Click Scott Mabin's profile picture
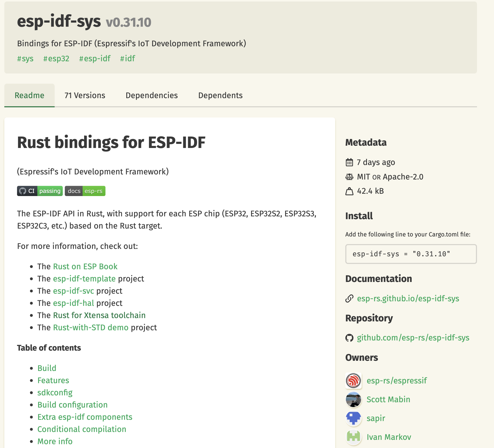 353,399
